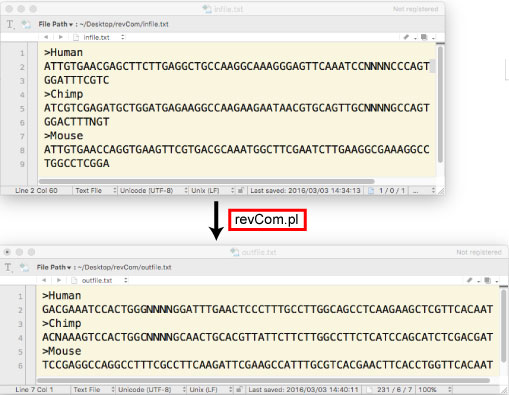Screen dimensions: 509x395
Task: Click the split view icon in outfile navigation bar
Action: tap(488, 280)
